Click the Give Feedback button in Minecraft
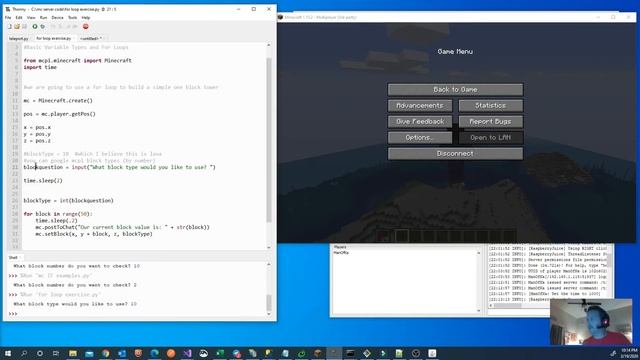The image size is (640, 360). 420,121
